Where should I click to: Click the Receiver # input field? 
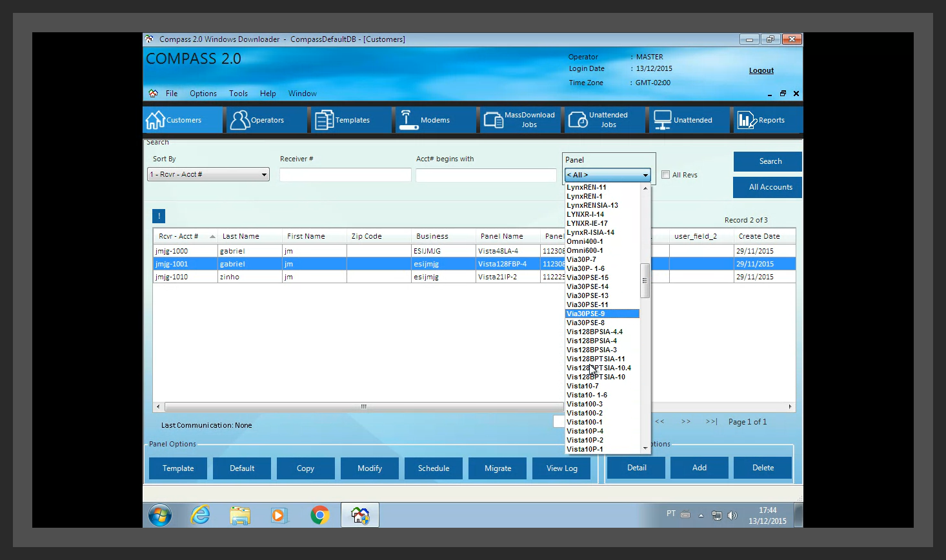click(x=345, y=175)
